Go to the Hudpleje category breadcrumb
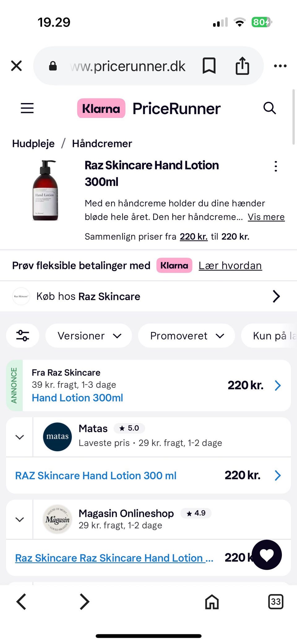The width and height of the screenshot is (297, 644). tap(33, 144)
